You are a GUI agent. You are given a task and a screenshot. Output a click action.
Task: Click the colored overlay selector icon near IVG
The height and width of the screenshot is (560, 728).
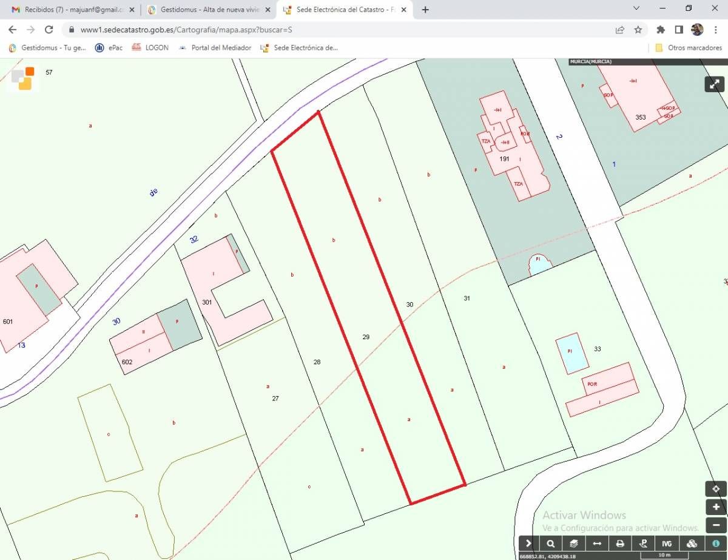(692, 544)
